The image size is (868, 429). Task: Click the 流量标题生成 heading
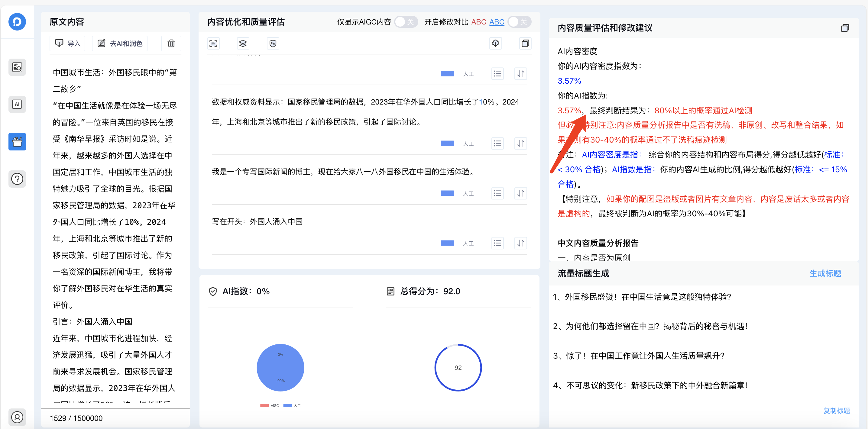click(x=584, y=274)
